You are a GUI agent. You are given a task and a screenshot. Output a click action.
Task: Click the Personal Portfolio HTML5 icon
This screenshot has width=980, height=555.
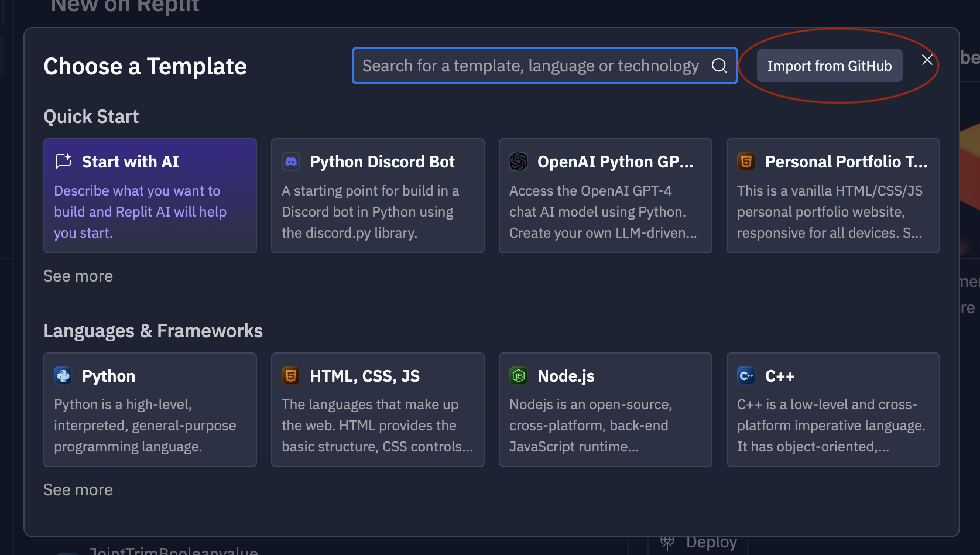pos(746,162)
